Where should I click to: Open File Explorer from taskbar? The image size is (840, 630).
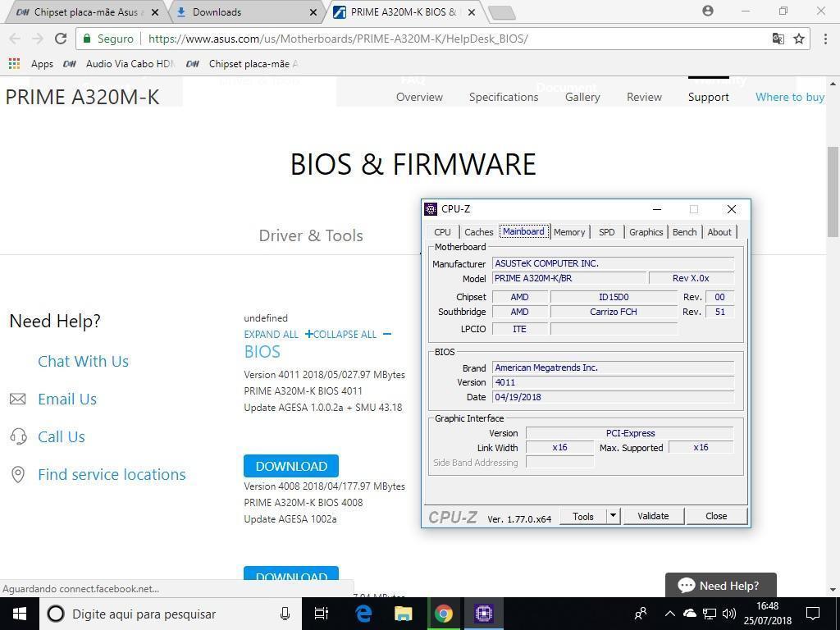click(404, 614)
